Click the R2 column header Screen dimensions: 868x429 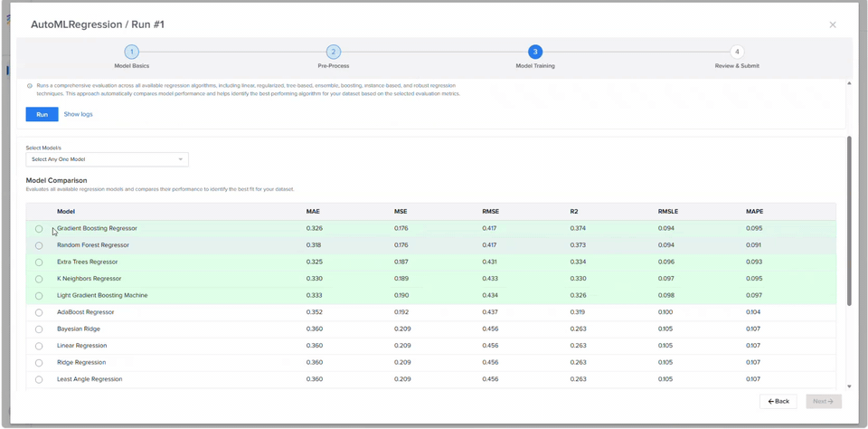[x=574, y=212]
